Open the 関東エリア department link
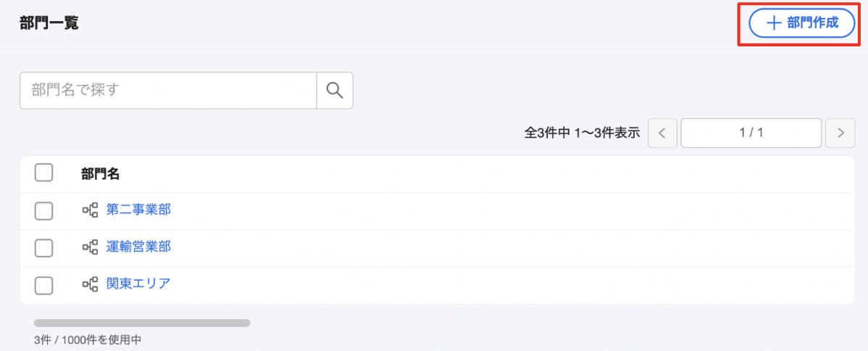 138,284
